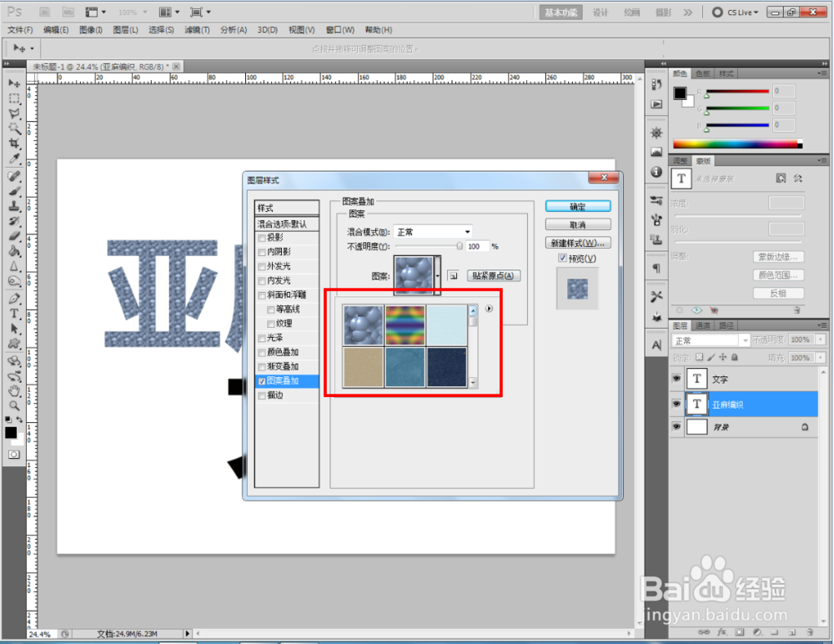Hide the 文字 layer eye icon
834x644 pixels.
pos(676,379)
